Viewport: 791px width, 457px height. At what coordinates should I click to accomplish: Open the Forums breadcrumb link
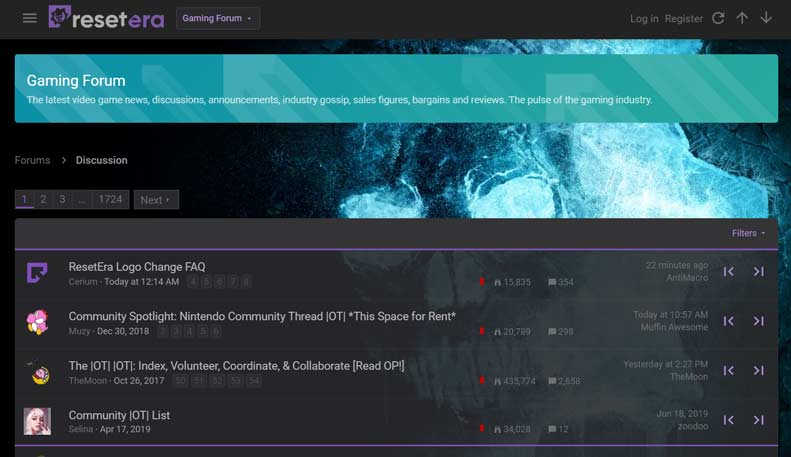point(32,160)
